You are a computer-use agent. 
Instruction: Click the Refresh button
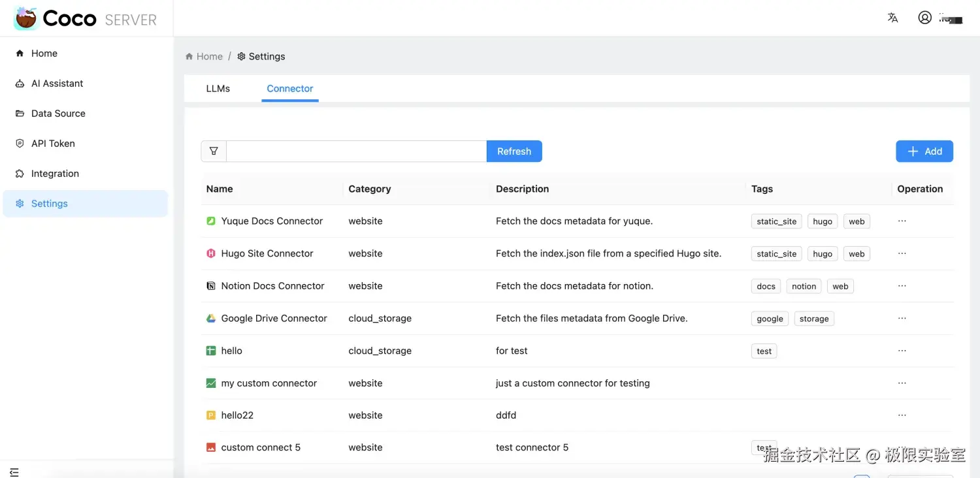click(x=514, y=151)
